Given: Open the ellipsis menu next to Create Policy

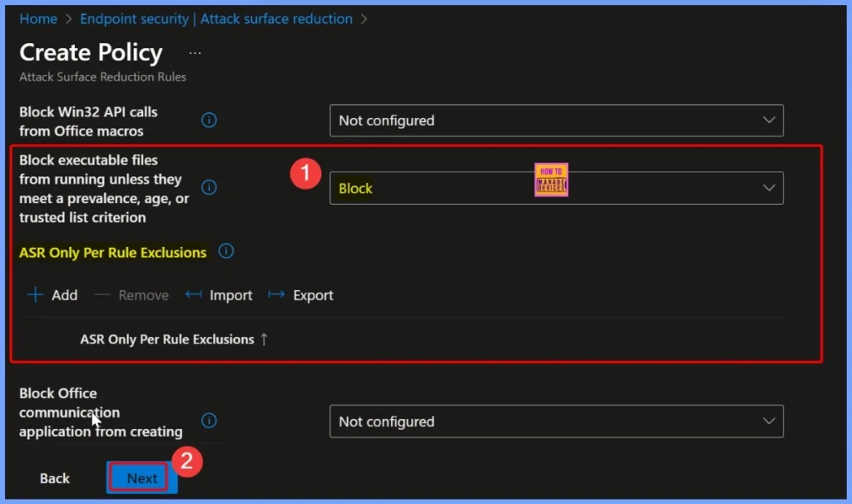Looking at the screenshot, I should [x=195, y=53].
